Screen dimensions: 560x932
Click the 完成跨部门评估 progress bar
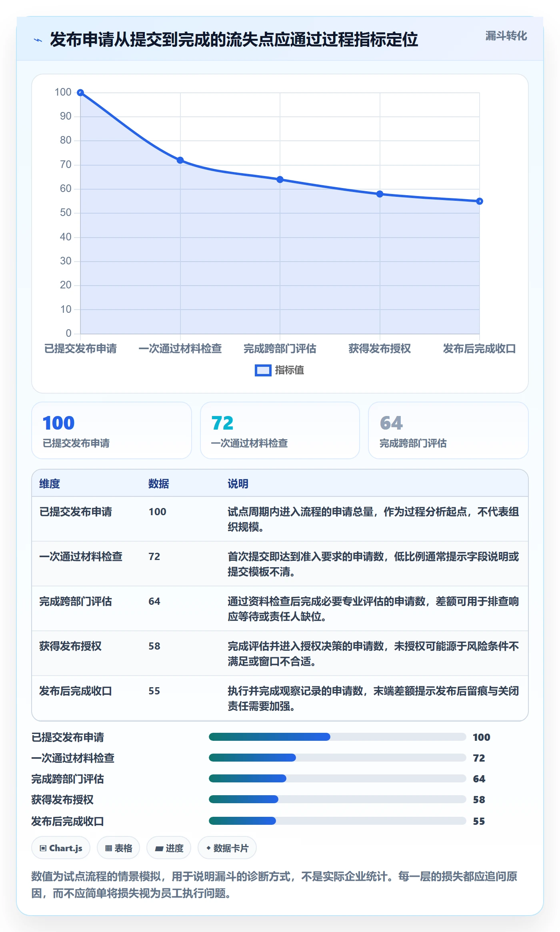pyautogui.click(x=338, y=778)
